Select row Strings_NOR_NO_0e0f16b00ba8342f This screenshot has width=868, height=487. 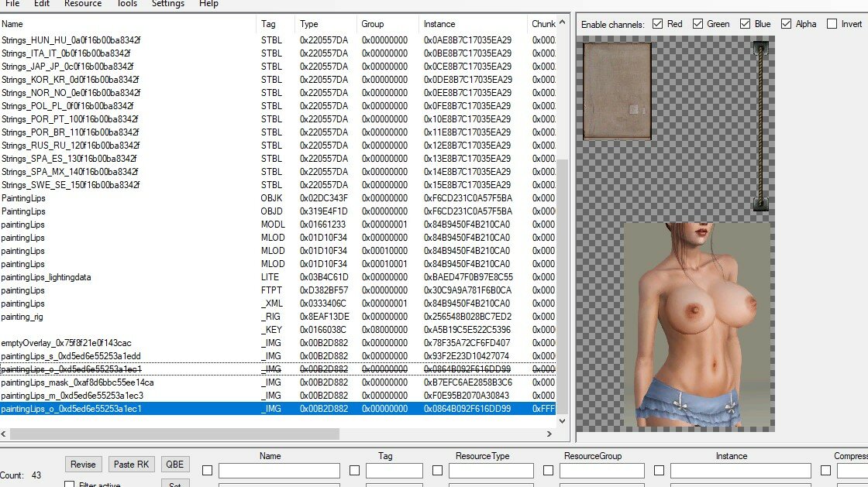pyautogui.click(x=278, y=93)
